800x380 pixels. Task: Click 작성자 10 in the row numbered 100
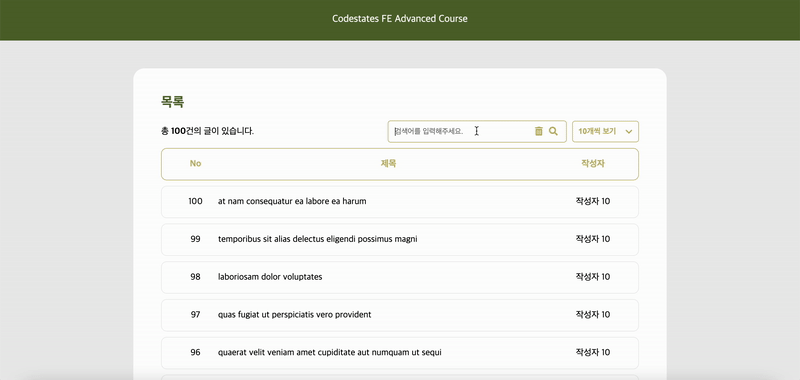(x=593, y=201)
